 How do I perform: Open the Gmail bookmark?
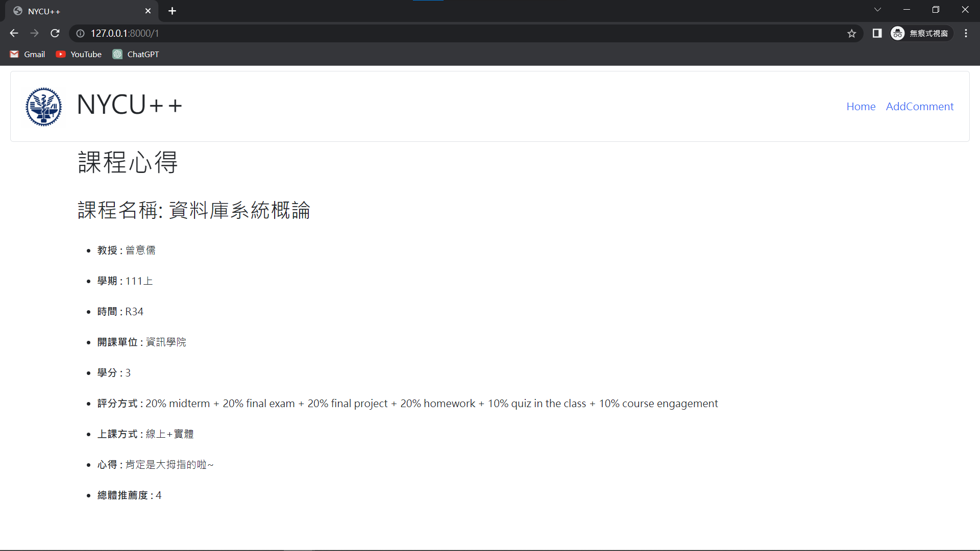pos(27,54)
